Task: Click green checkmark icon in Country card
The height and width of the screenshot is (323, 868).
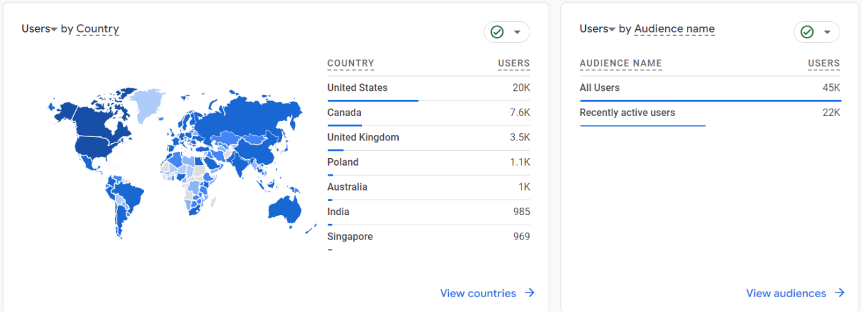Action: pyautogui.click(x=497, y=32)
